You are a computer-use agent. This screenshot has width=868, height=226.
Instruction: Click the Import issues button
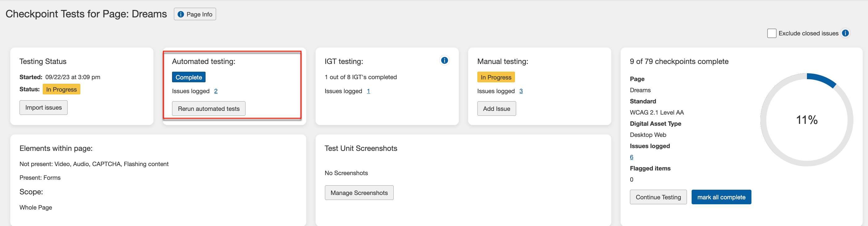pos(43,108)
